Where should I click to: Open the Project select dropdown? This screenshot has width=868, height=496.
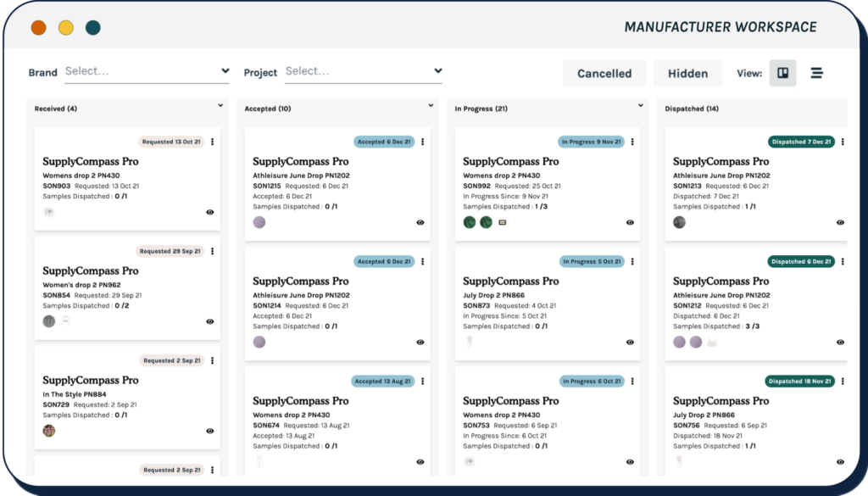(x=363, y=71)
